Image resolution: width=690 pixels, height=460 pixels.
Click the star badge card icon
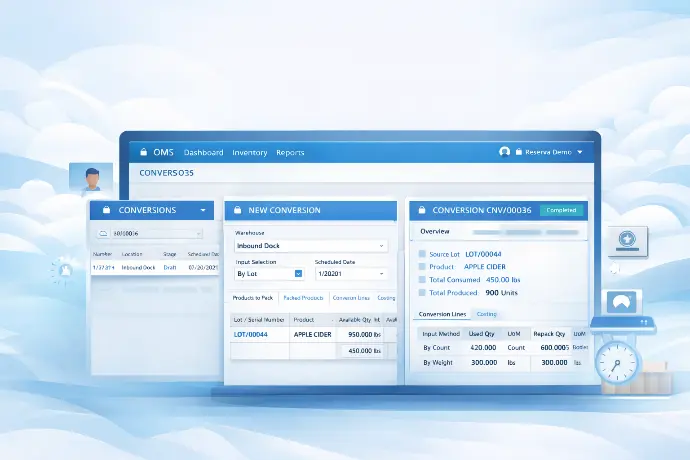tap(628, 241)
